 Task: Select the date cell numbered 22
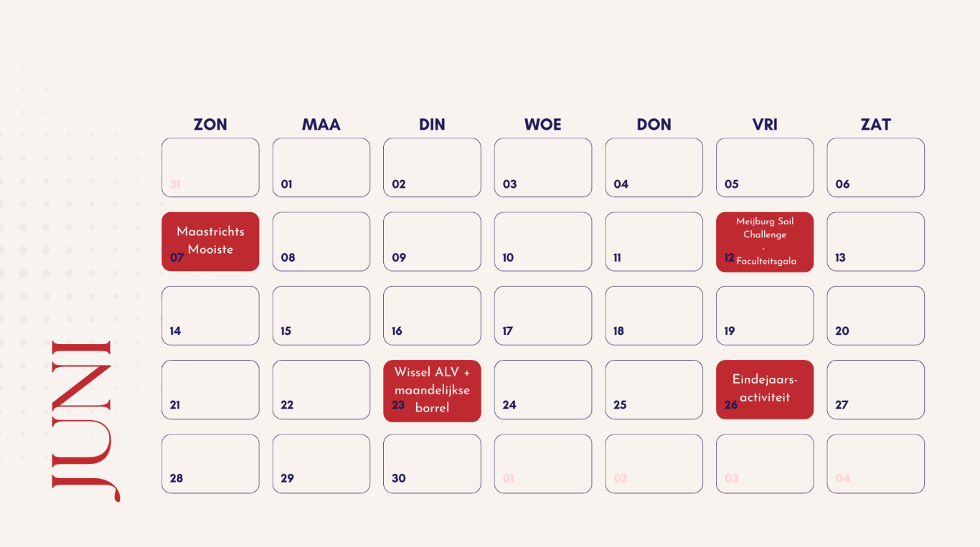click(x=321, y=389)
